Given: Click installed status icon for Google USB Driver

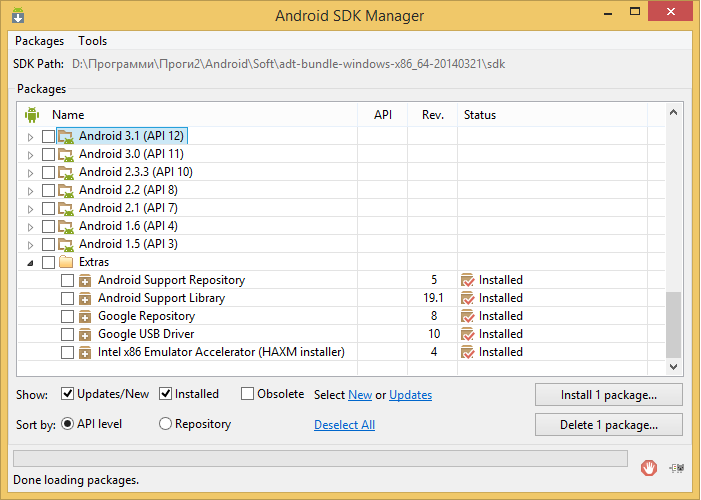Looking at the screenshot, I should [x=468, y=334].
